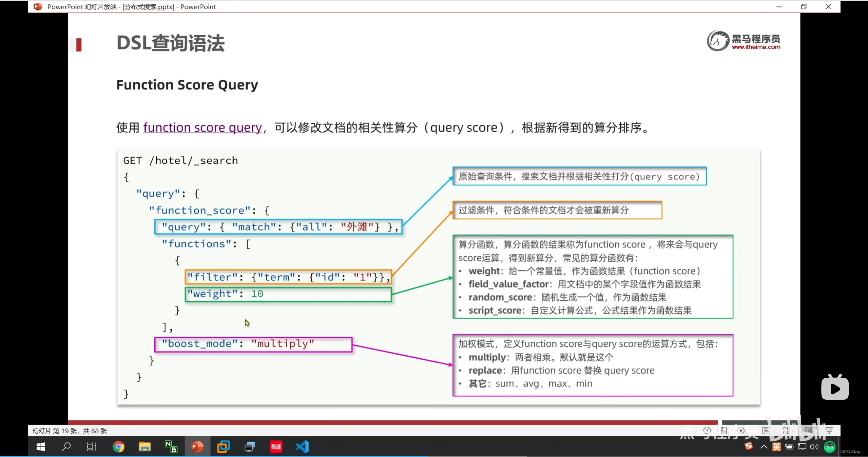Advance to next slide using status bar arrow

click(741, 431)
